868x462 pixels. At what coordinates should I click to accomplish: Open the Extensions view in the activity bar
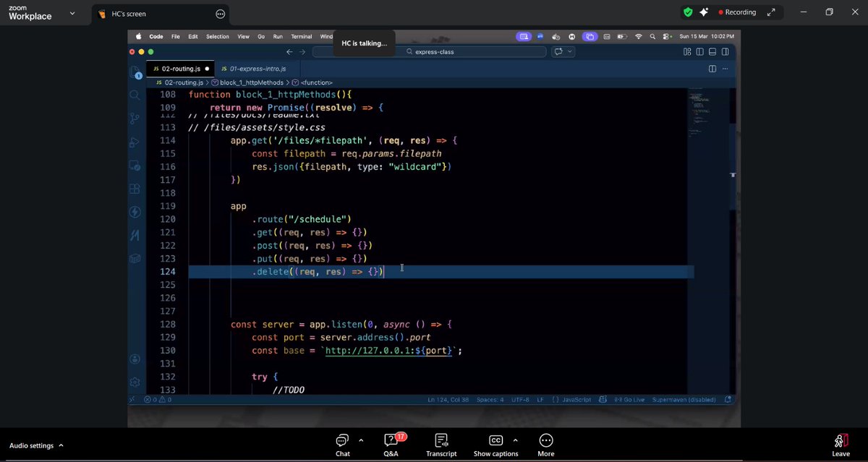[x=135, y=189]
